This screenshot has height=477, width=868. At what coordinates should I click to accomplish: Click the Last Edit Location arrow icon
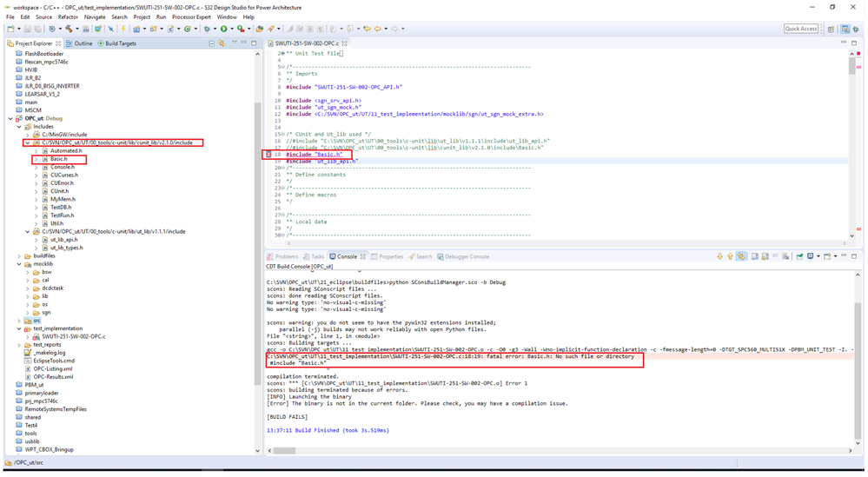pyautogui.click(x=367, y=29)
